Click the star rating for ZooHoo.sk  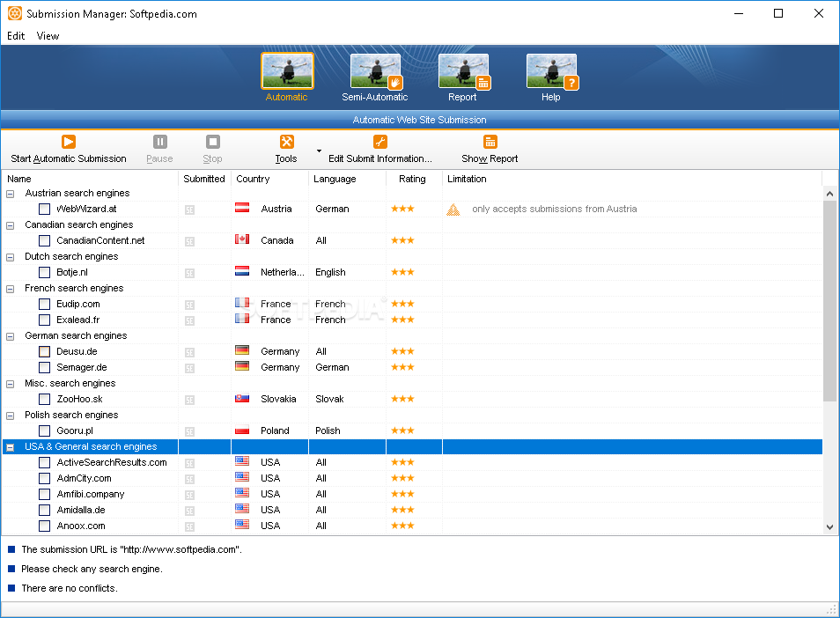(403, 399)
